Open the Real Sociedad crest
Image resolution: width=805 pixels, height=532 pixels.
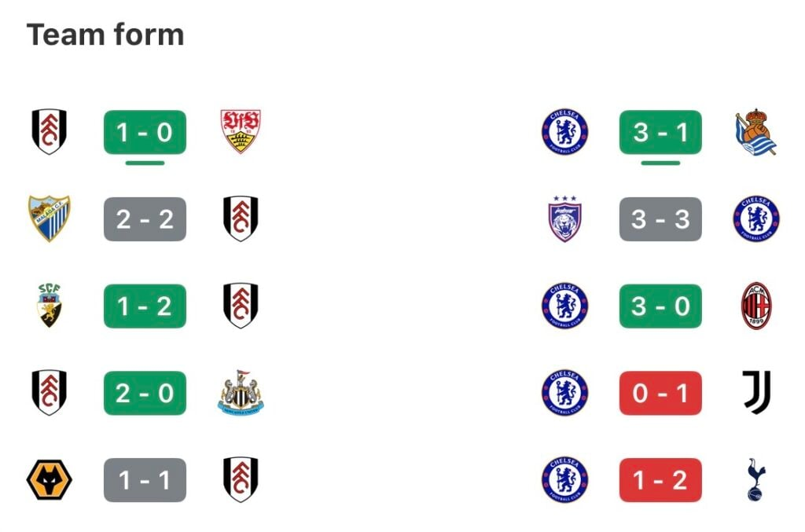coord(755,131)
